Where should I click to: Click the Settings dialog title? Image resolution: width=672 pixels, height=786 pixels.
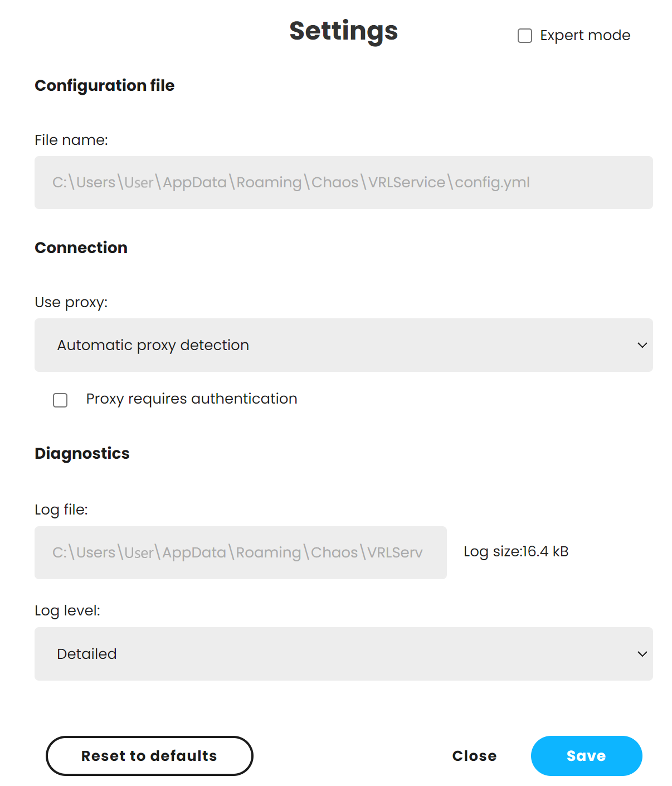pos(343,32)
